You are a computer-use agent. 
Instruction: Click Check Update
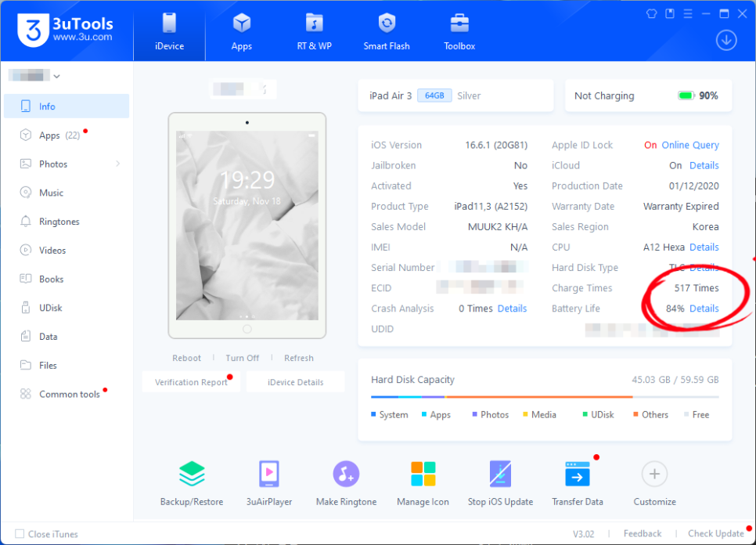(715, 533)
